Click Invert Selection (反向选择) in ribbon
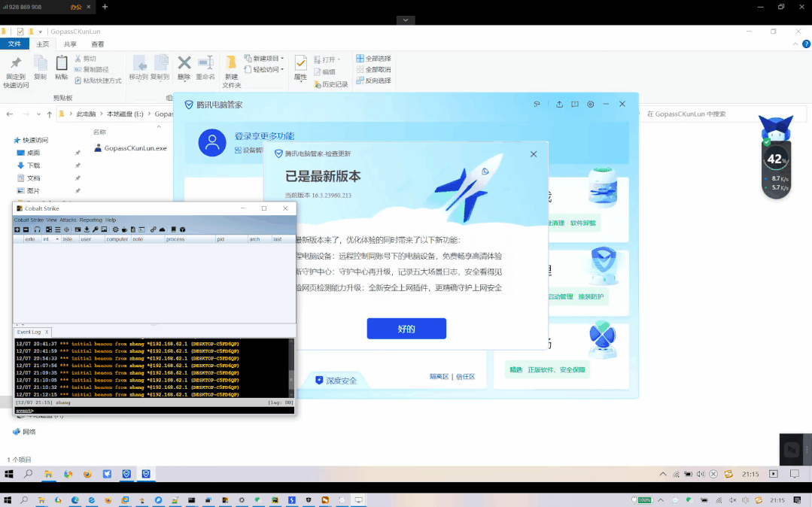 pyautogui.click(x=373, y=80)
